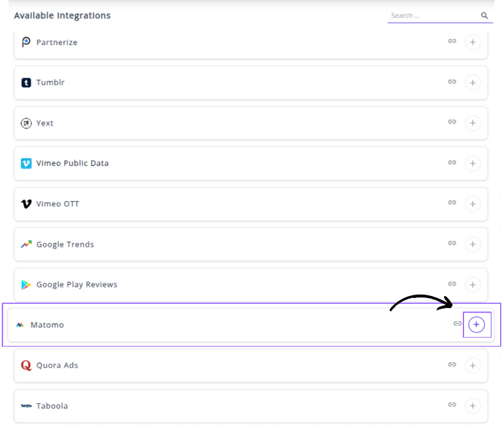Focus the integrations Search field
This screenshot has height=429, width=504.
coord(432,15)
